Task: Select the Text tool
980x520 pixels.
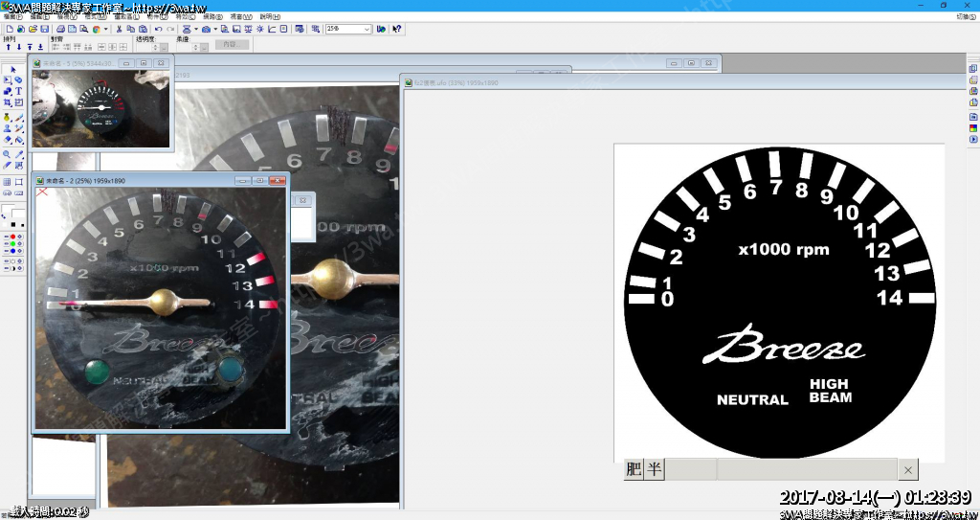Action: click(18, 91)
